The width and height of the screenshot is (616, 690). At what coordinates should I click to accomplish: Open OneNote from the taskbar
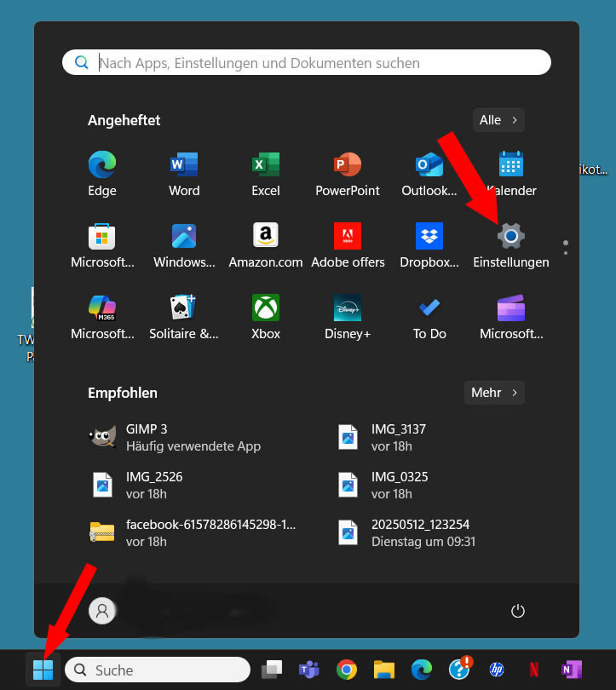(x=572, y=670)
